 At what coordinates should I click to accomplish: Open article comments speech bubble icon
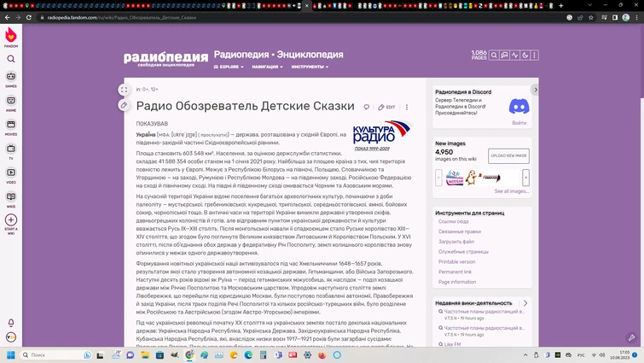pyautogui.click(x=367, y=107)
